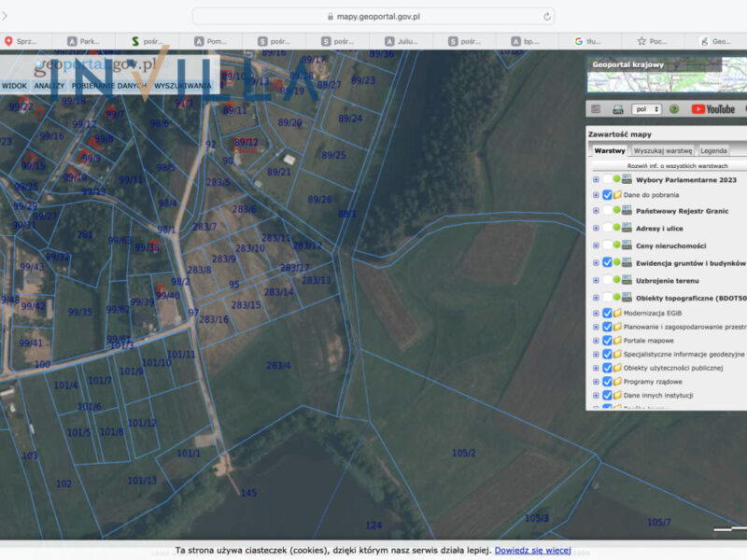Screen dimensions: 747x560
Task: Click the folder icon beside Portale mapowe
Action: click(x=617, y=341)
